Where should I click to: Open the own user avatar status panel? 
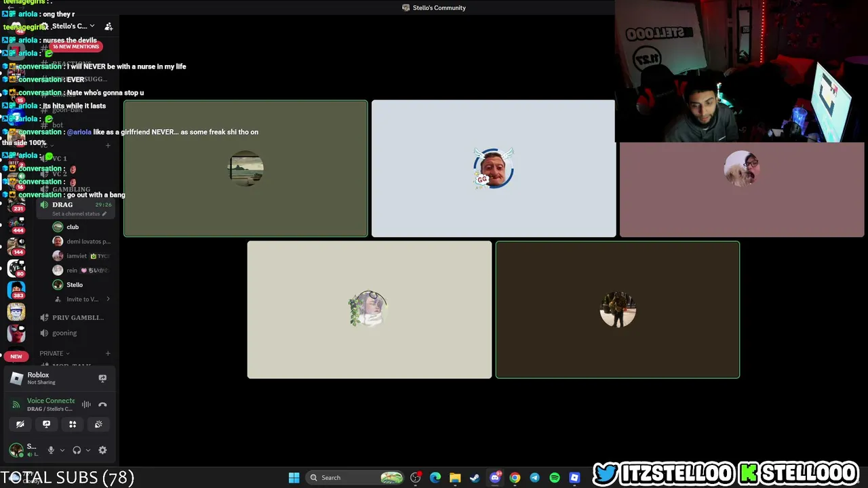pyautogui.click(x=22, y=450)
